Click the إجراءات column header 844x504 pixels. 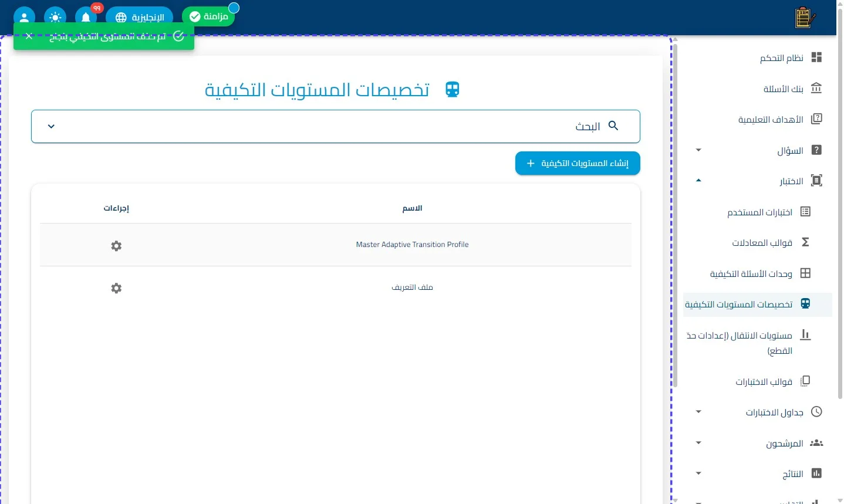[x=116, y=208]
